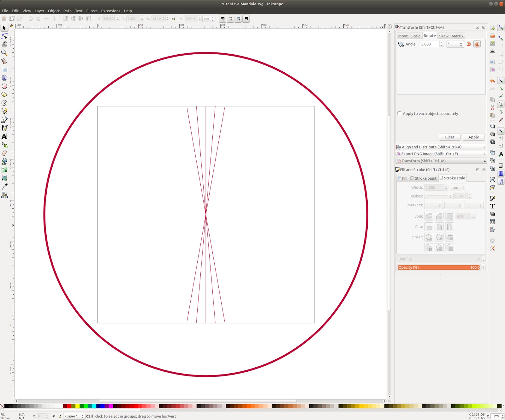This screenshot has width=505, height=420.
Task: Pick the cyan palette swatch
Action: click(94, 406)
